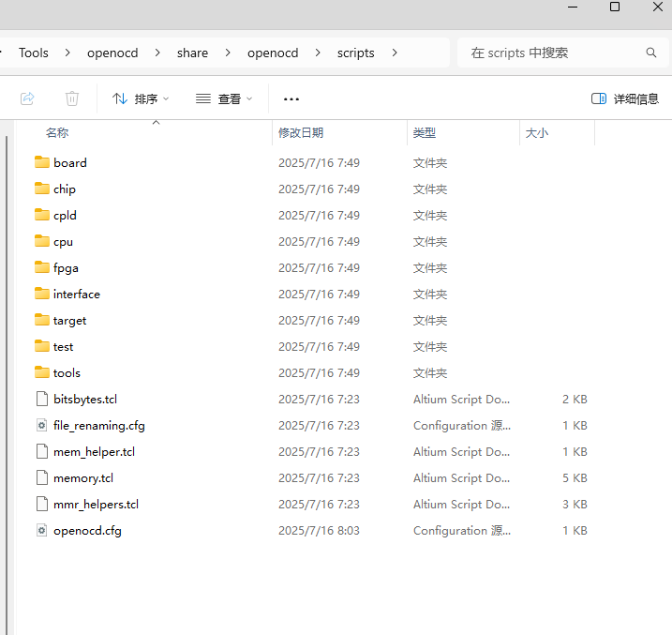This screenshot has height=635, width=672.
Task: Select the fpga folder icon
Action: click(x=42, y=267)
